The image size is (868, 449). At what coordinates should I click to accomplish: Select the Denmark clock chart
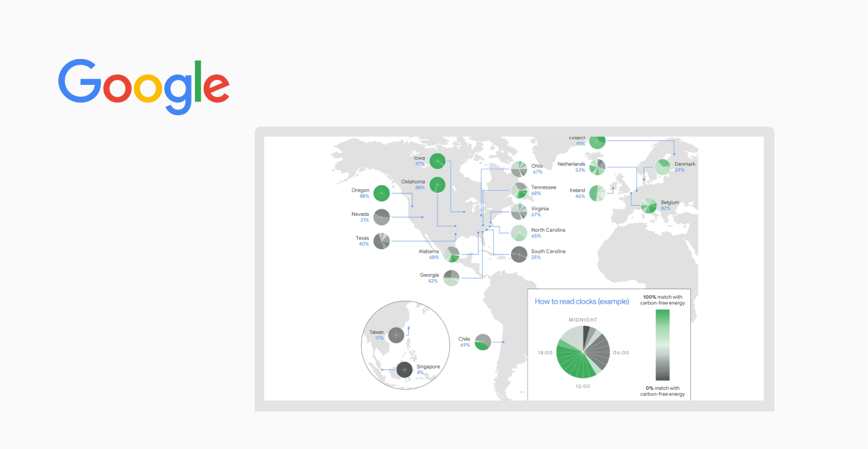tap(661, 168)
